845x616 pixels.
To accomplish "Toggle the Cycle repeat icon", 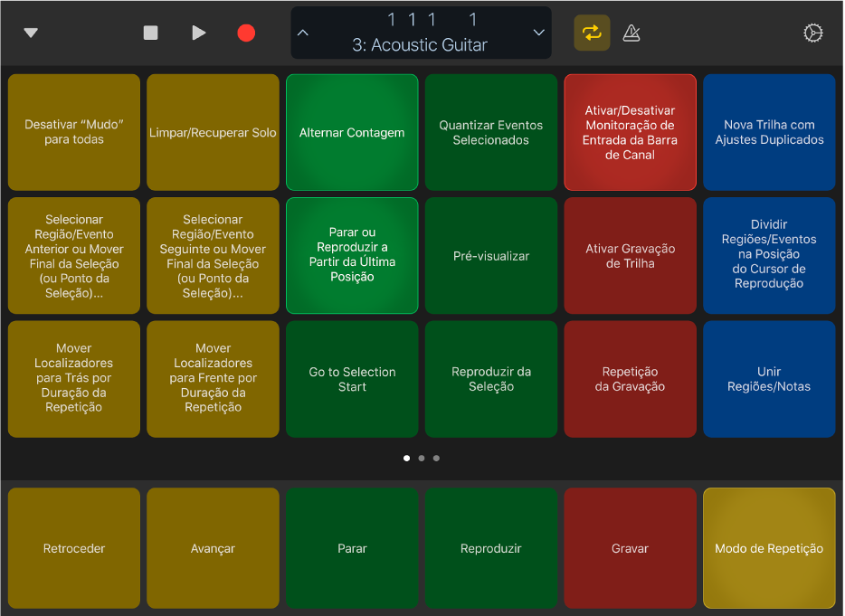I will tap(592, 33).
